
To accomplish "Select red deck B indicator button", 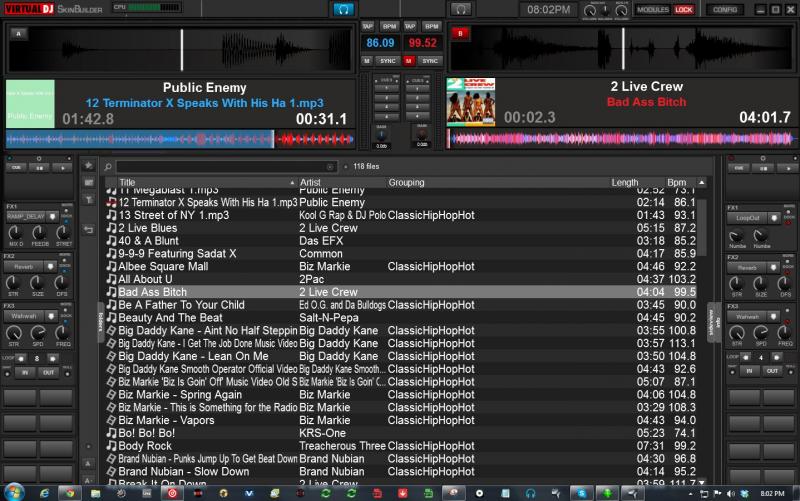I will pyautogui.click(x=460, y=34).
